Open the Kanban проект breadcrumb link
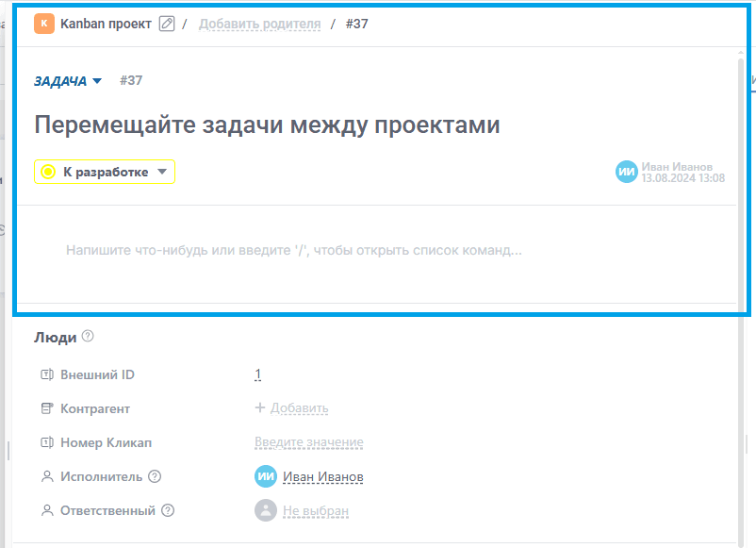This screenshot has width=756, height=548. (106, 24)
